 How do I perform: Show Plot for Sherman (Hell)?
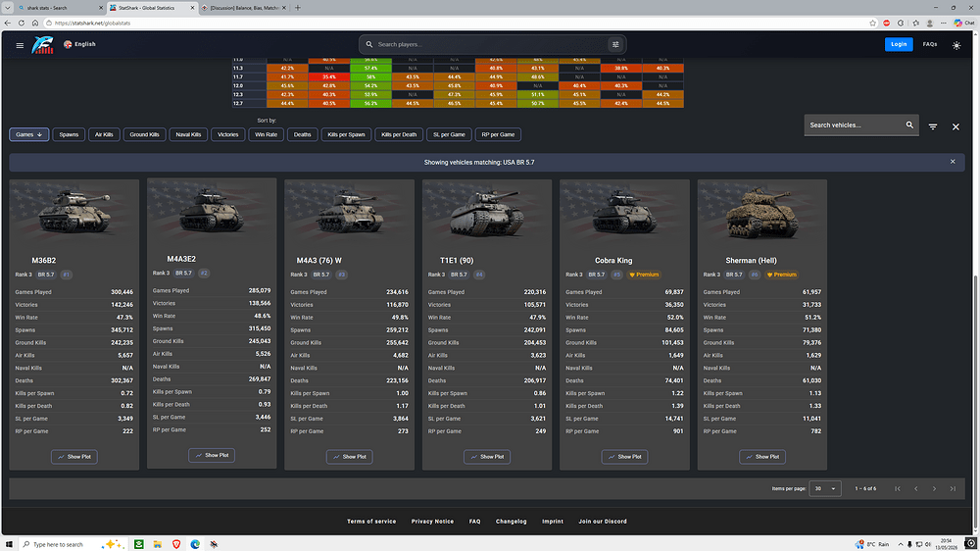point(762,457)
